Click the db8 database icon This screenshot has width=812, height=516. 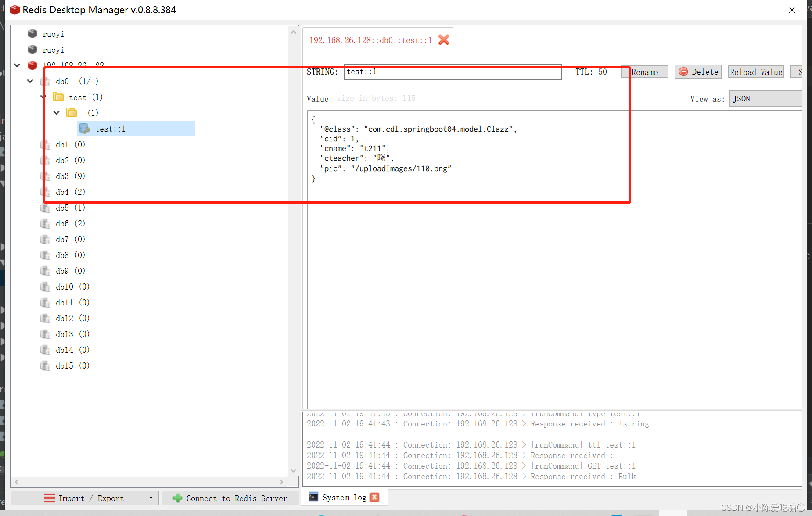[x=45, y=255]
